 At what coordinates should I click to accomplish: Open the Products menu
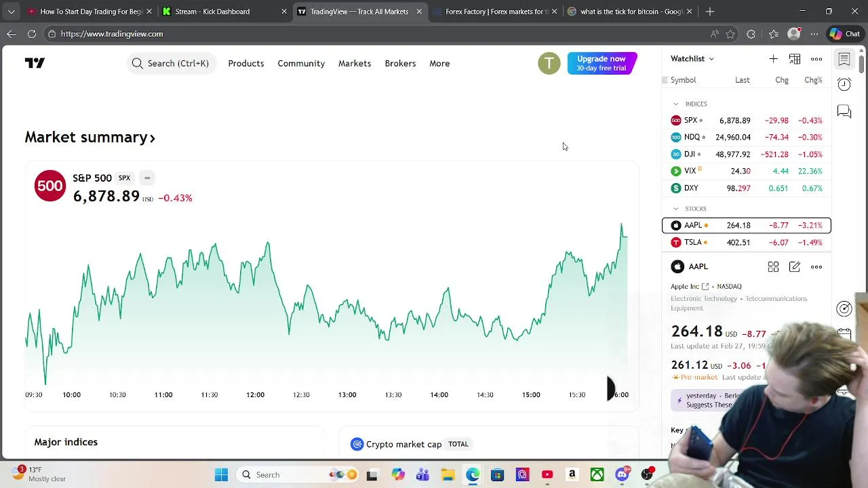(245, 63)
